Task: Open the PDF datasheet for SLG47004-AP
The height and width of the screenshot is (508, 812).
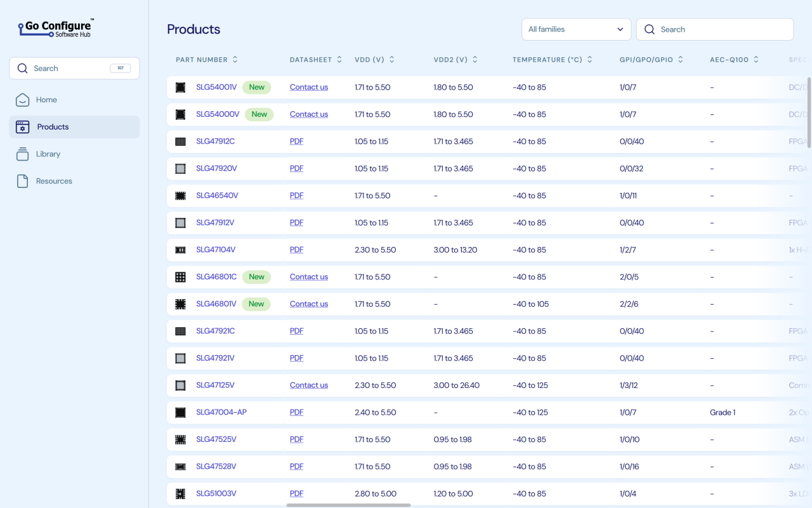Action: (x=297, y=412)
